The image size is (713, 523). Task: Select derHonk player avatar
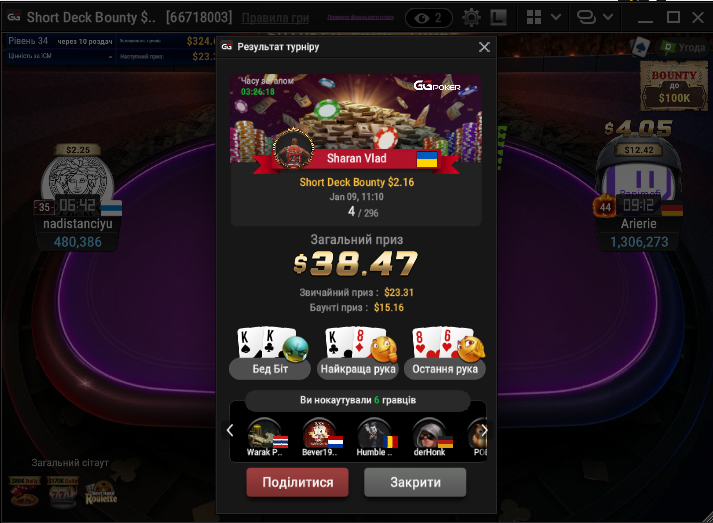click(x=429, y=435)
